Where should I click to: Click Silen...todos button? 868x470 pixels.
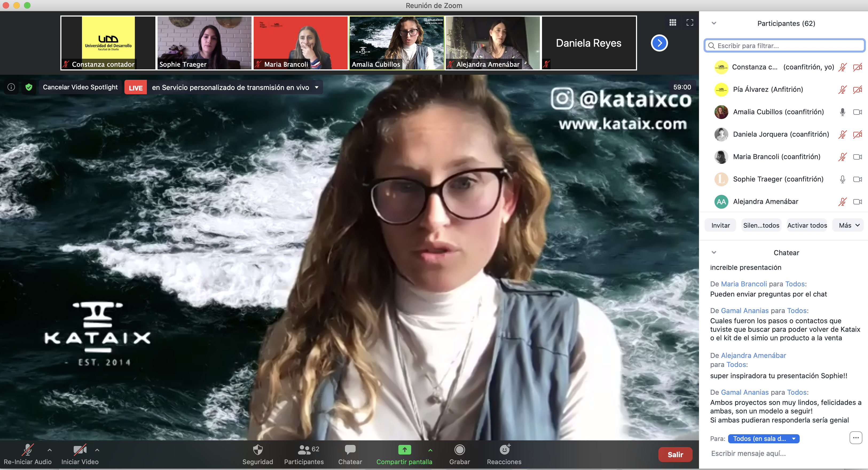761,226
